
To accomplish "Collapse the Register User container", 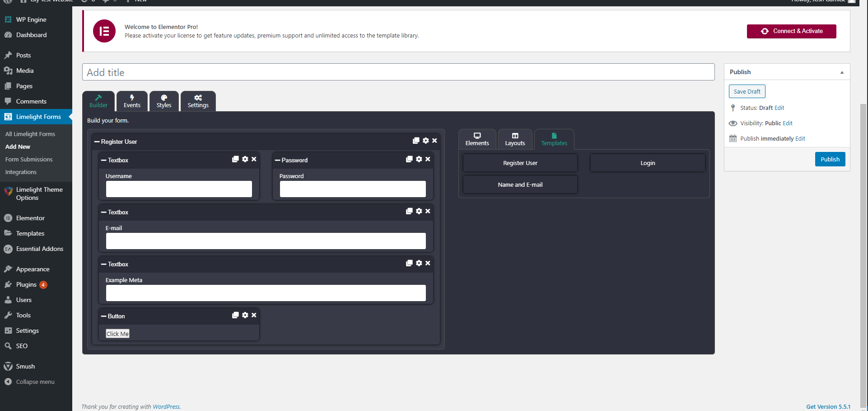I will click(97, 142).
